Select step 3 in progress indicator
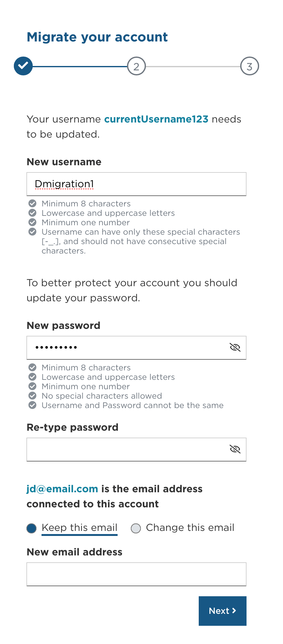The height and width of the screenshot is (644, 283). 250,66
